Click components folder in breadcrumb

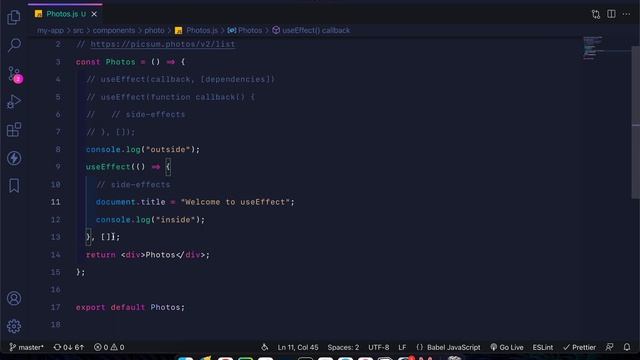click(113, 31)
